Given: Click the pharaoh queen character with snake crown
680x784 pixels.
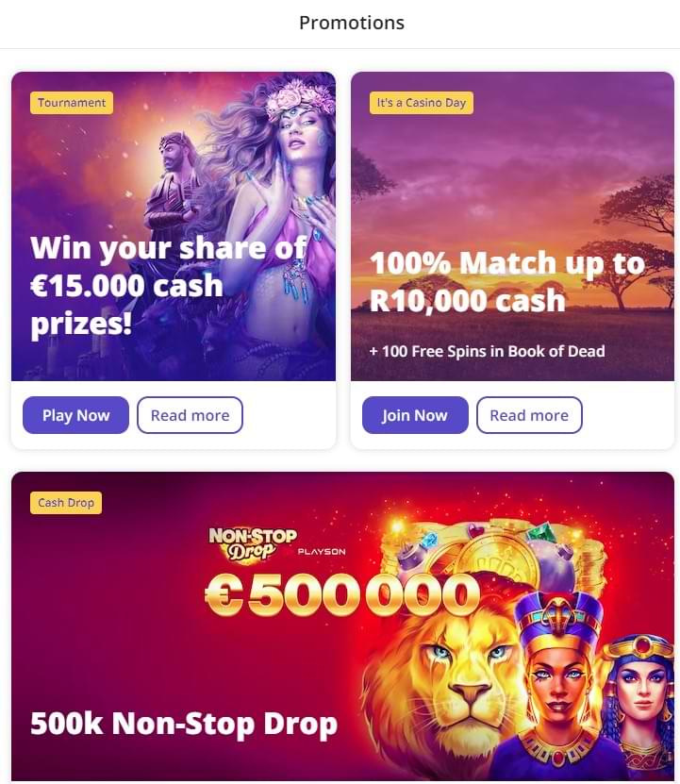Looking at the screenshot, I should 560,685.
